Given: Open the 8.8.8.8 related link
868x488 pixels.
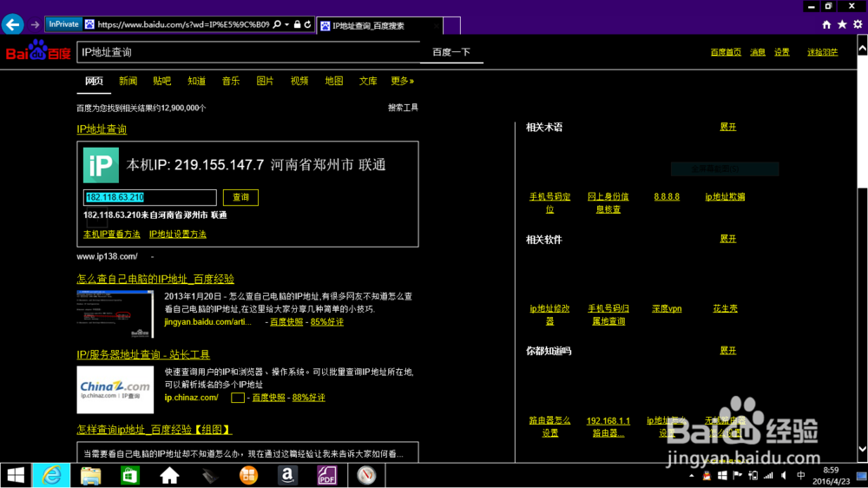Looking at the screenshot, I should 667,196.
